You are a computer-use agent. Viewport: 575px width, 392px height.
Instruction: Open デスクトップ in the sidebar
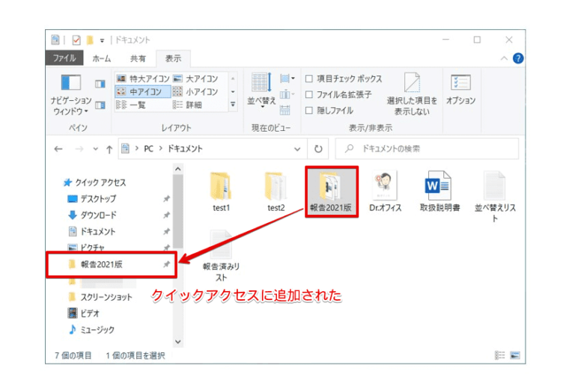[x=92, y=198]
